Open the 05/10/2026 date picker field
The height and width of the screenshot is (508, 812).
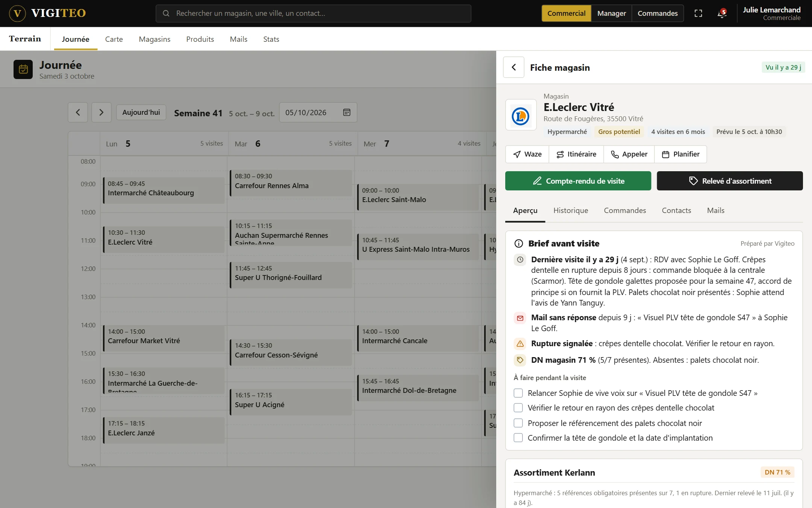pyautogui.click(x=318, y=113)
